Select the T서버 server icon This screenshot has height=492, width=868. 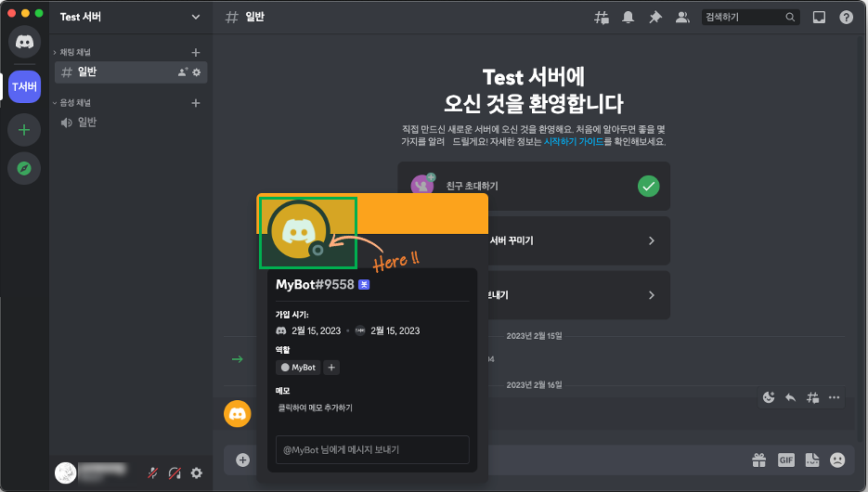[x=24, y=87]
